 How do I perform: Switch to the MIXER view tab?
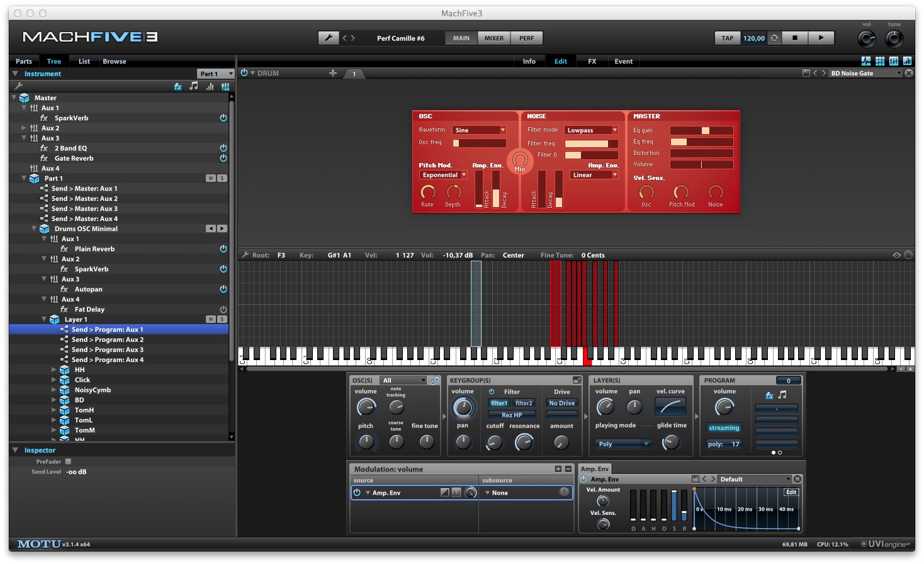(x=493, y=38)
